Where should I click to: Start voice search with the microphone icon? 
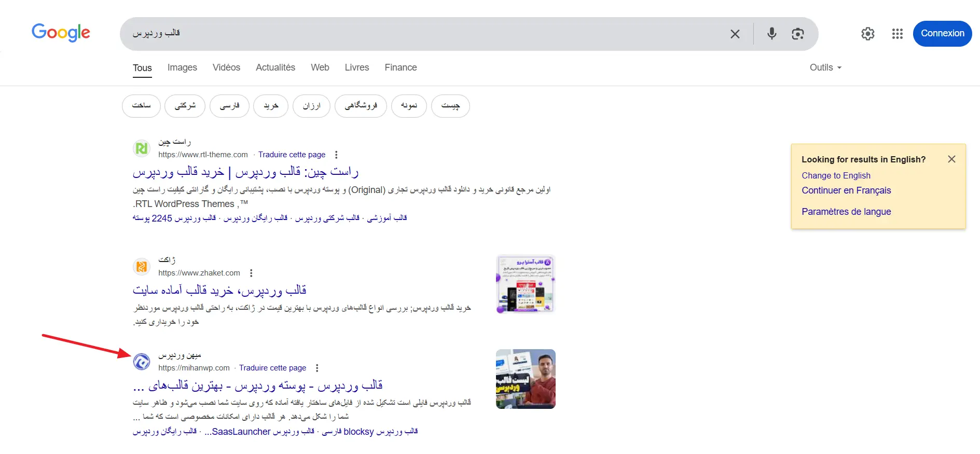(x=772, y=34)
